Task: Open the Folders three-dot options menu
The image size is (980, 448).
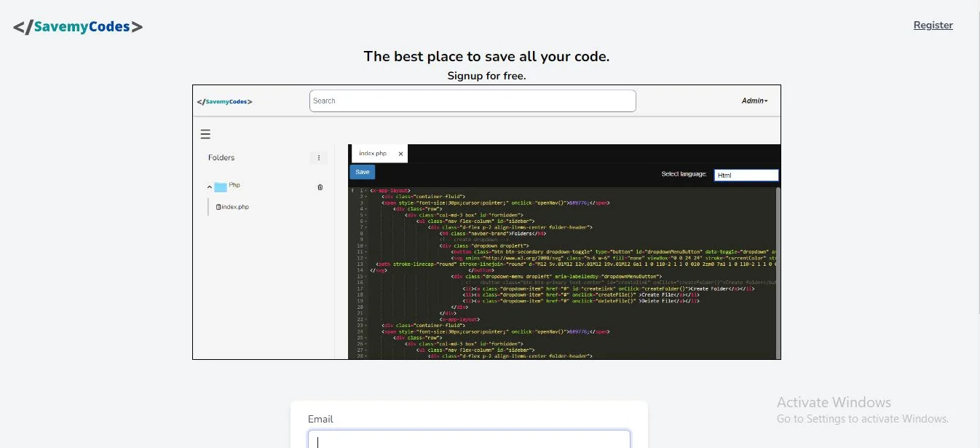Action: pyautogui.click(x=319, y=158)
